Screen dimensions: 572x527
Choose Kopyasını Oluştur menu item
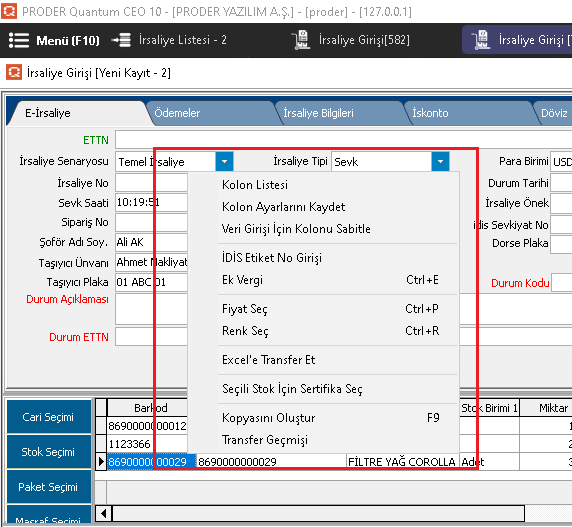click(323, 418)
